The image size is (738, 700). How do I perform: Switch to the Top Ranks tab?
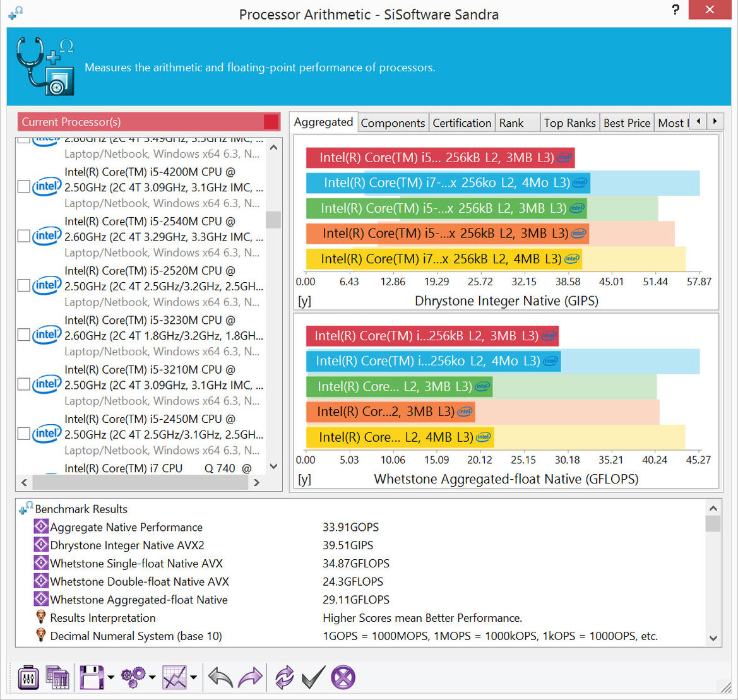click(569, 123)
